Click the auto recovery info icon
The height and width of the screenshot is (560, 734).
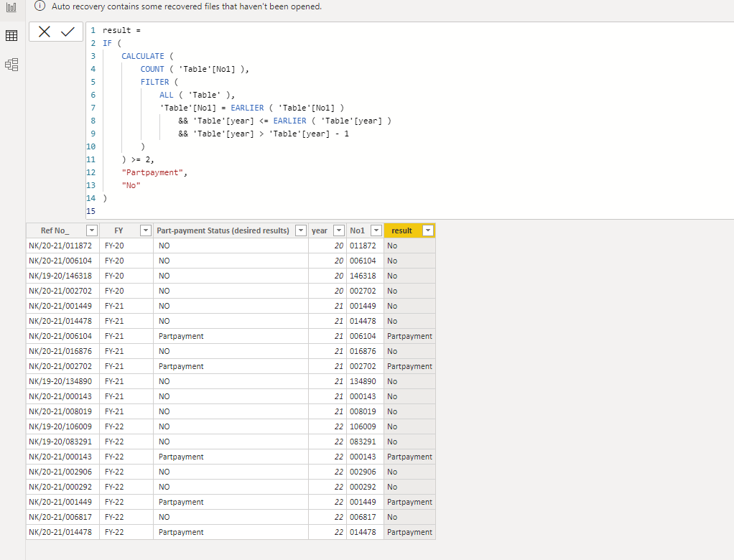40,6
